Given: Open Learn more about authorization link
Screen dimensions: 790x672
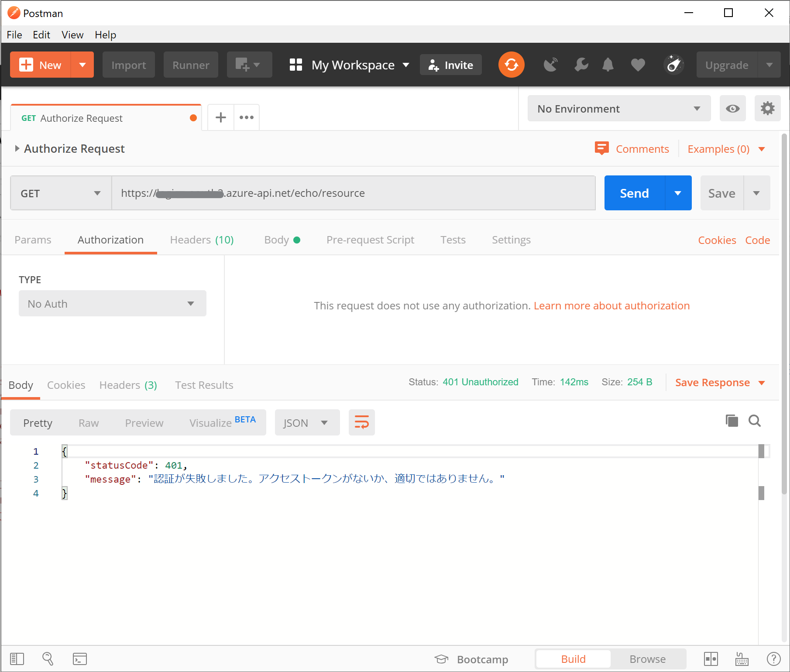Looking at the screenshot, I should [611, 305].
